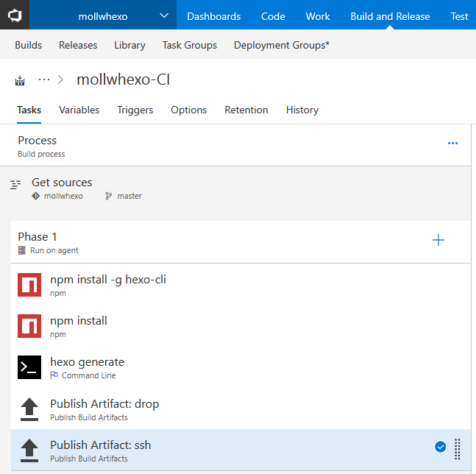Open Task Groups page
476x474 pixels.
coord(189,45)
